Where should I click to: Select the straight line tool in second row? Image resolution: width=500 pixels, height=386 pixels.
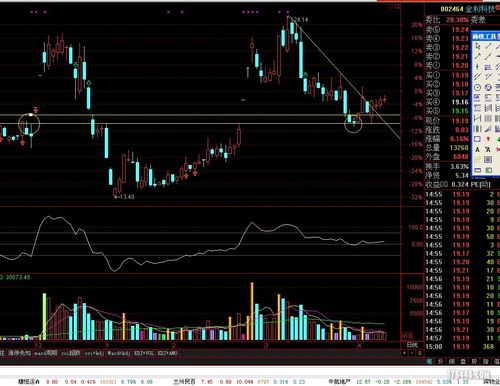point(488,56)
